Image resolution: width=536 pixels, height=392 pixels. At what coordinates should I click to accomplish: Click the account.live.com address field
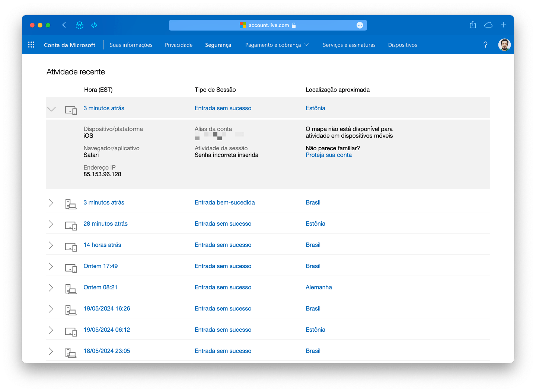click(x=268, y=25)
